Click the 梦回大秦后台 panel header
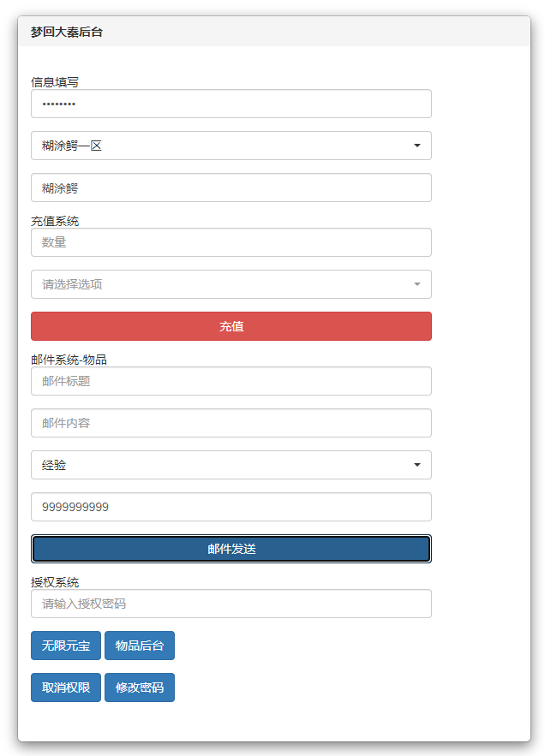This screenshot has height=756, width=545. (x=273, y=32)
